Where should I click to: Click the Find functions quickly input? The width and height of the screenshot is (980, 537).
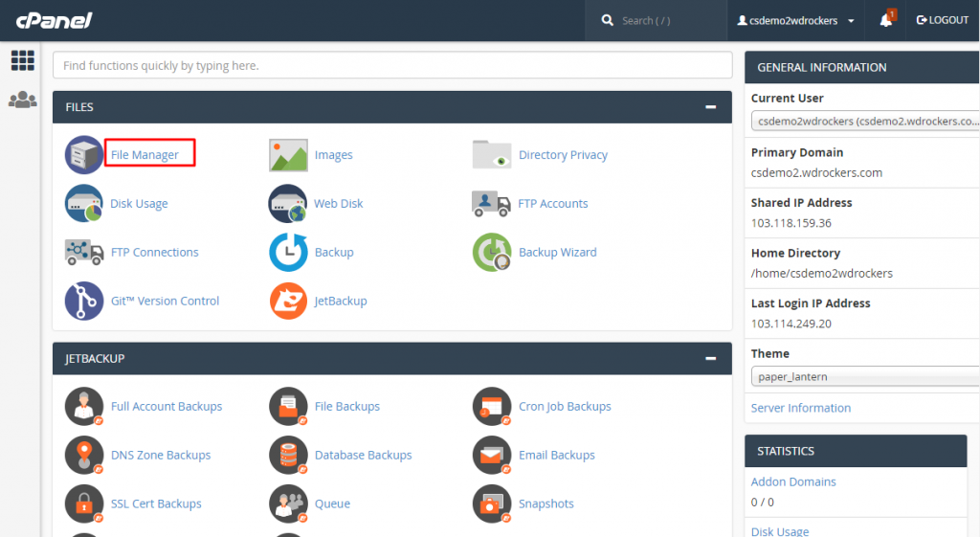pyautogui.click(x=391, y=65)
